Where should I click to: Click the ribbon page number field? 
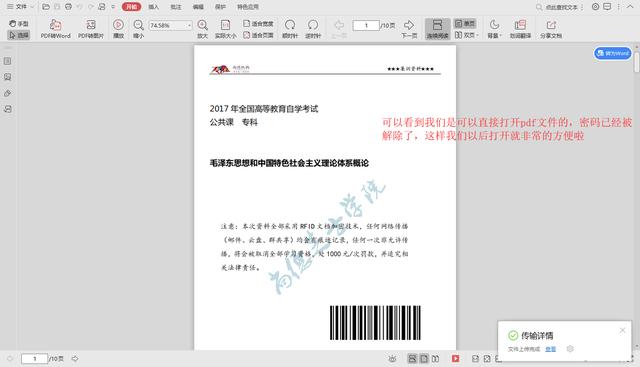click(366, 25)
